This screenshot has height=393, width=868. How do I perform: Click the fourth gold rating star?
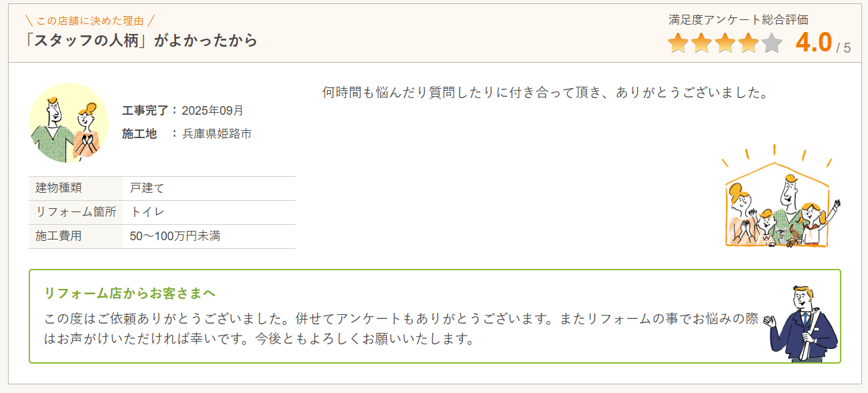pyautogui.click(x=748, y=43)
